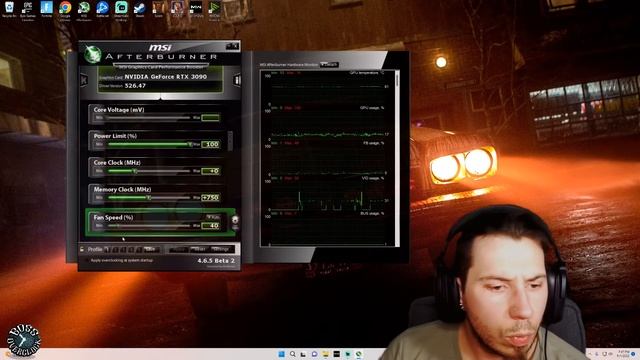Toggle the Fan Speed Auto button

(213, 217)
